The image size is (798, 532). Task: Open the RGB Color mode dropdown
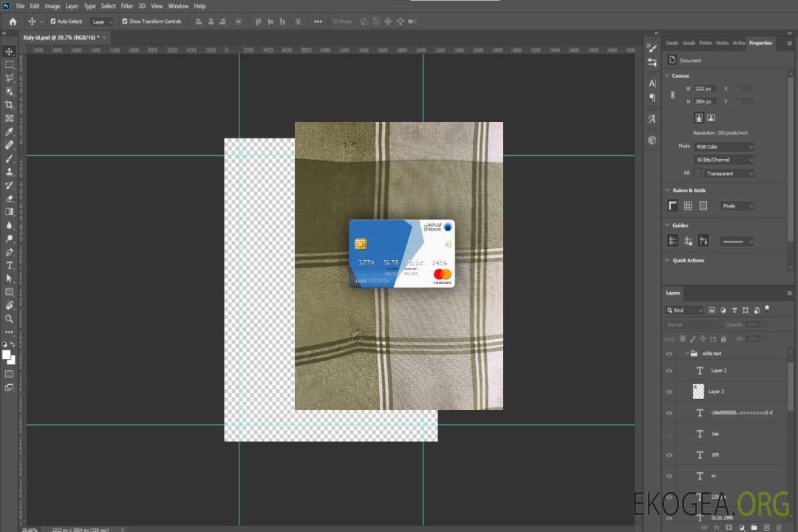click(724, 146)
